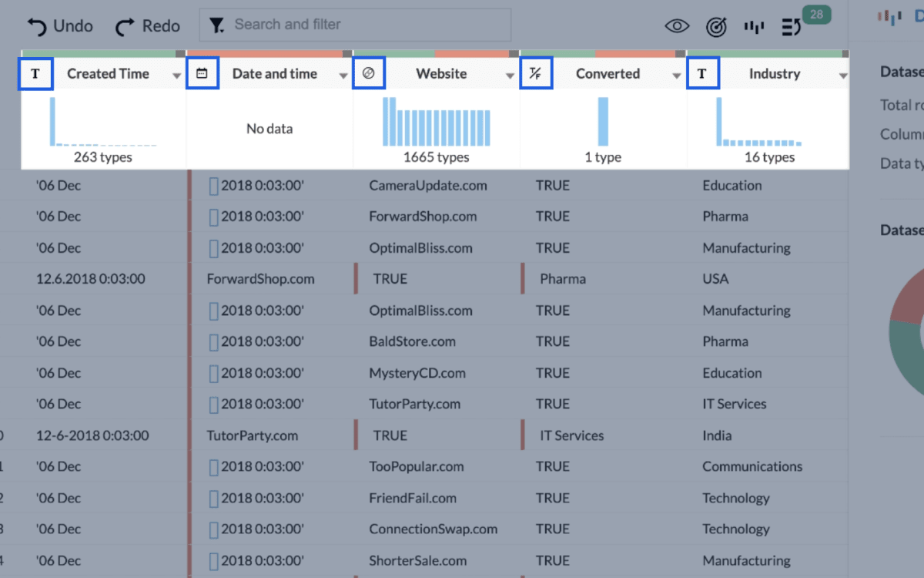924x578 pixels.
Task: Open the Created Time column dropdown arrow
Action: click(x=177, y=76)
